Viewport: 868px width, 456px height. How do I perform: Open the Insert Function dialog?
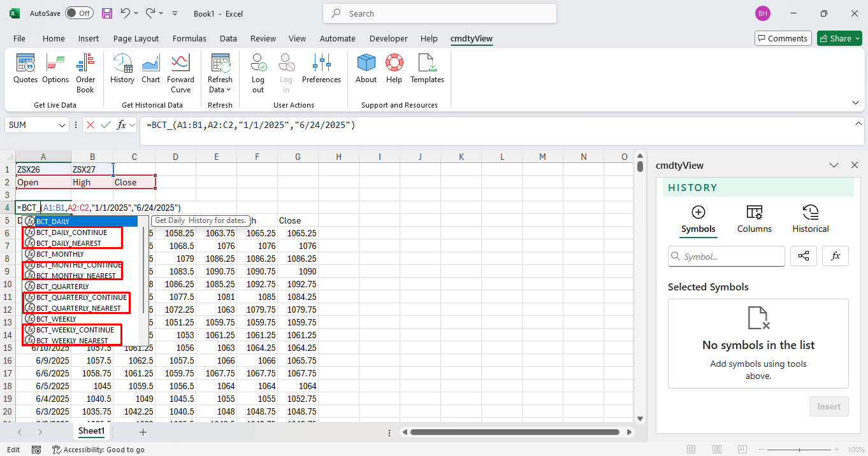(121, 125)
